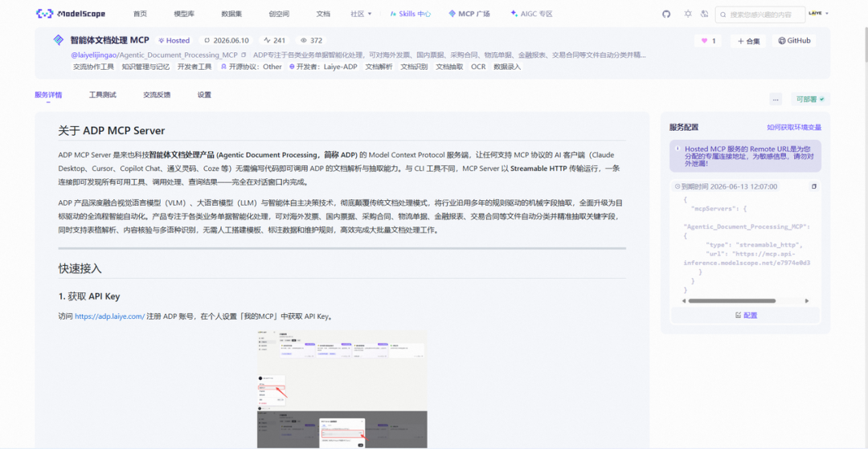The height and width of the screenshot is (449, 868).
Task: Click the 文档解析 tag
Action: pyautogui.click(x=379, y=67)
